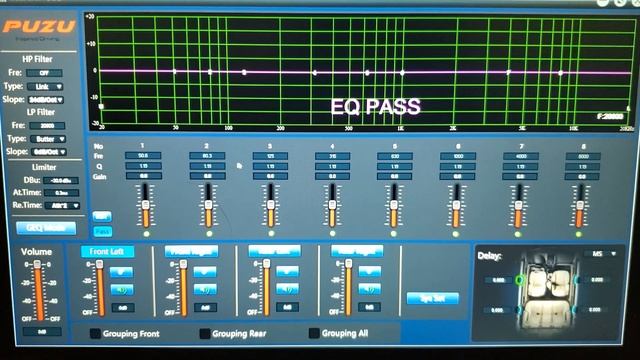Image resolution: width=640 pixels, height=360 pixels.
Task: Click the Rear Right level fader handle
Action: tap(349, 264)
